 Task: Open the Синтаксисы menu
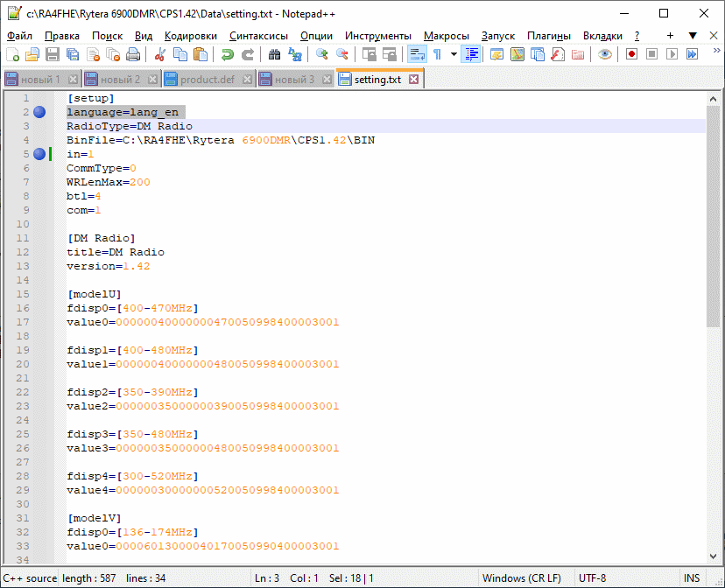pos(258,36)
